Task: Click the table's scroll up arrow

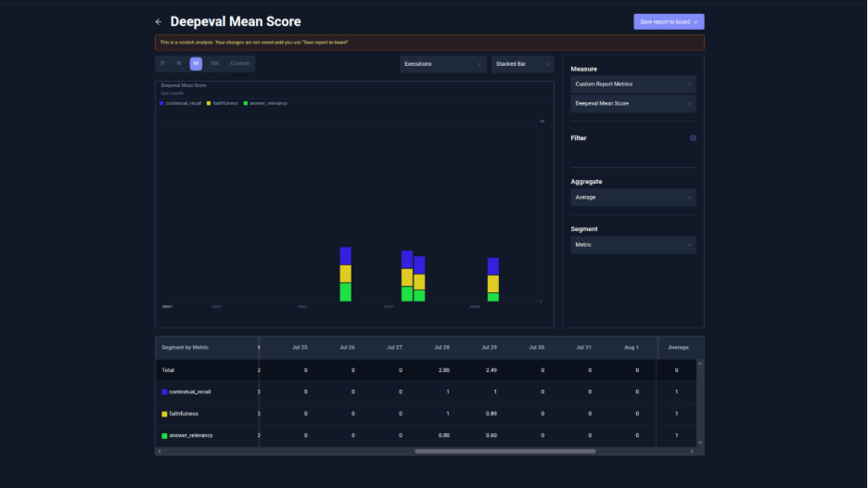Action: (700, 364)
